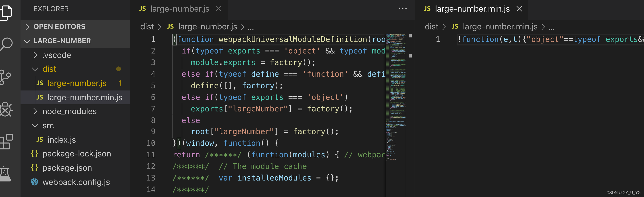This screenshot has height=197, width=644.
Task: Click '!function(e,t)' in minified file
Action: pos(489,39)
